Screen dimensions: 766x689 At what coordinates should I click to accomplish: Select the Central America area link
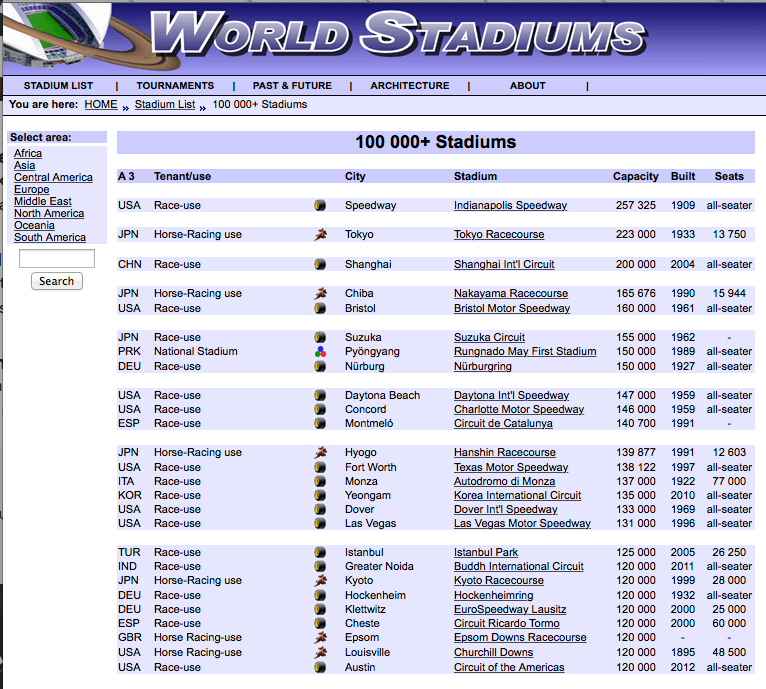[x=53, y=177]
